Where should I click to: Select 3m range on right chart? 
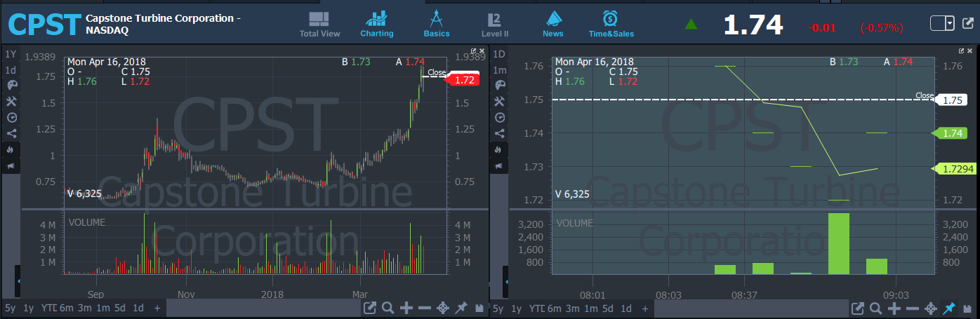(x=573, y=308)
